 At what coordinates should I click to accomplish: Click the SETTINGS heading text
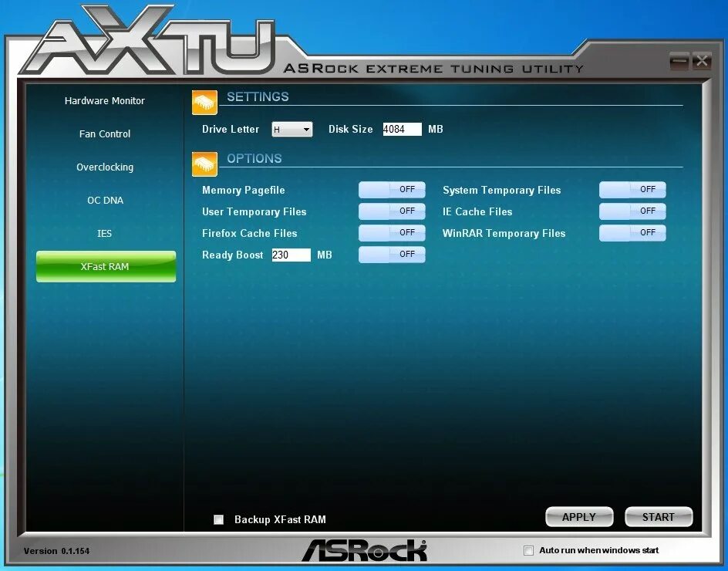click(258, 96)
